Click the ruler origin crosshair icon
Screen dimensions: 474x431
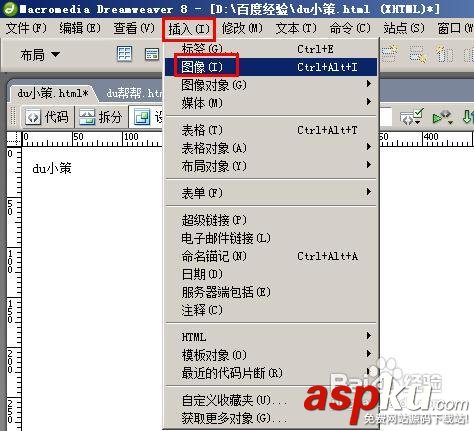14,139
